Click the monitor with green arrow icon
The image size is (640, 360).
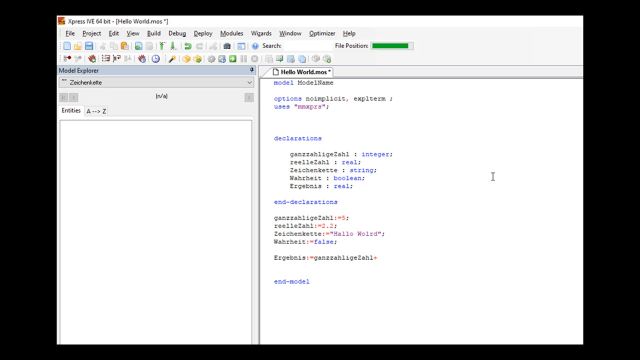(x=280, y=59)
